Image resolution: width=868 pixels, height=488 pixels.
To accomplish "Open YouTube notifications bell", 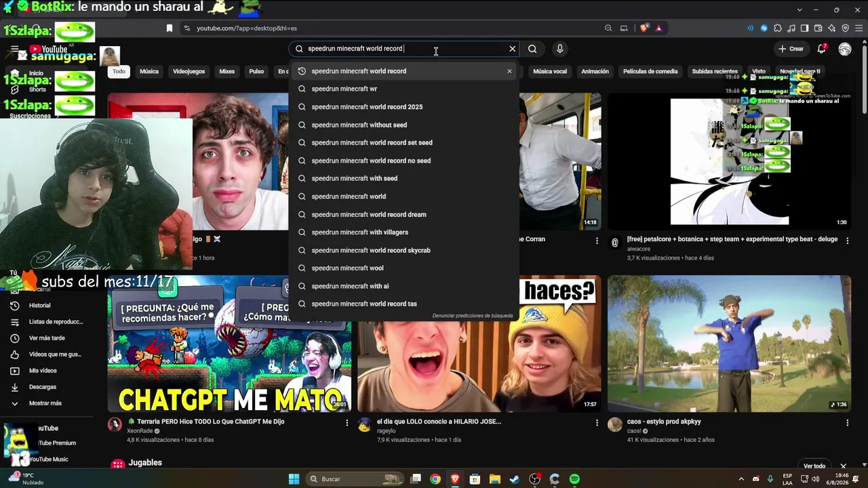I will click(x=822, y=49).
